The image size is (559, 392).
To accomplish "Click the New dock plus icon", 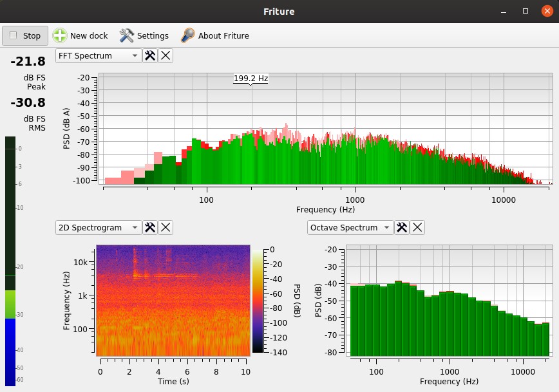I will click(x=60, y=35).
